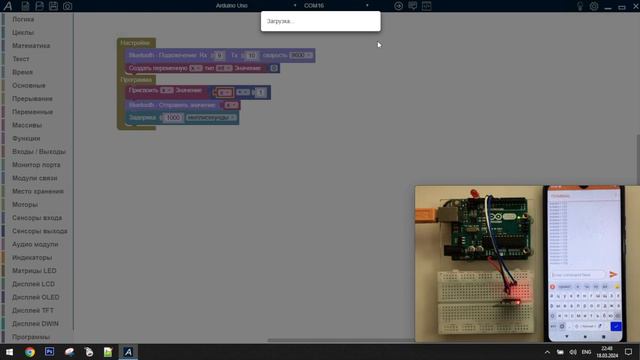Click the workspace vertical scrollbar

point(638,159)
